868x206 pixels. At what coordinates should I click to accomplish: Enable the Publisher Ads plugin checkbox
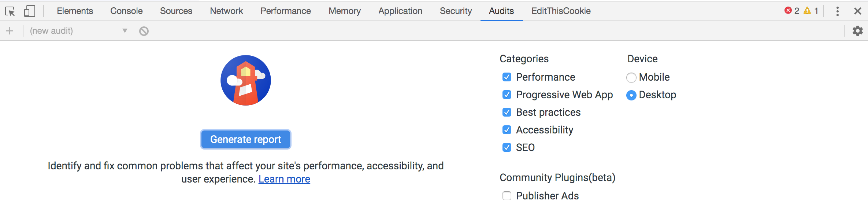point(507,196)
